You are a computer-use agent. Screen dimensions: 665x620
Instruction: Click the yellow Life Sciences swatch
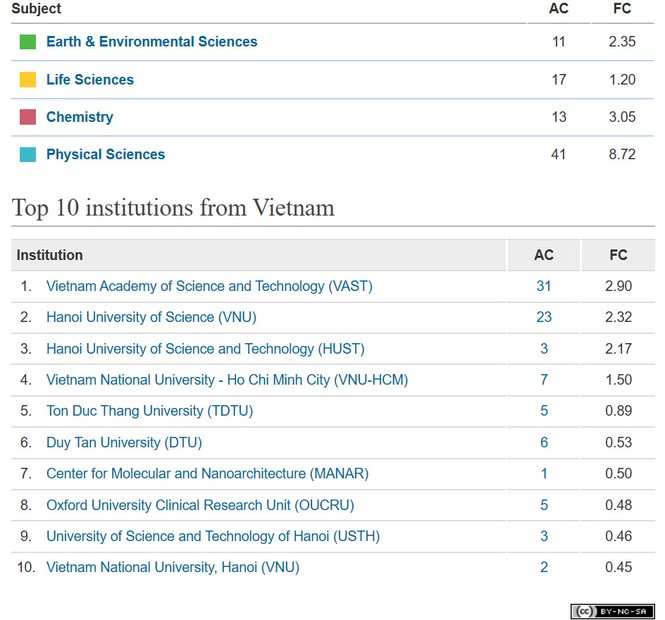click(x=28, y=79)
